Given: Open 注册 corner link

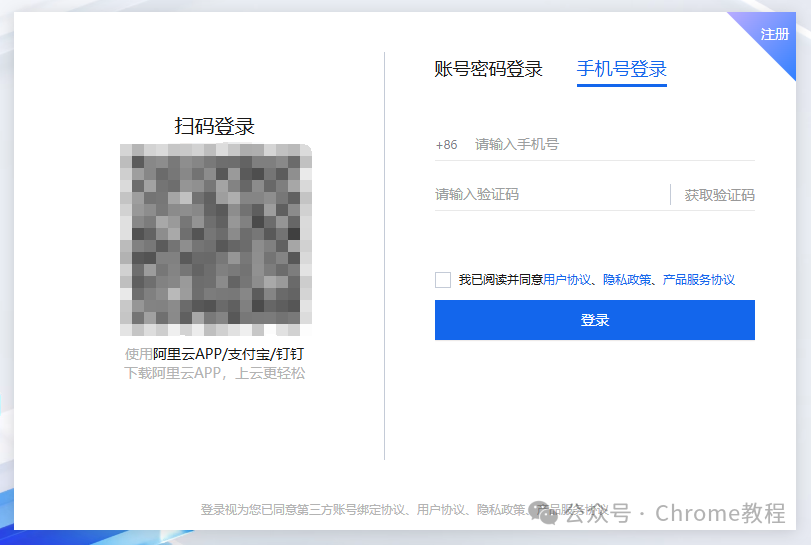Looking at the screenshot, I should (x=774, y=34).
